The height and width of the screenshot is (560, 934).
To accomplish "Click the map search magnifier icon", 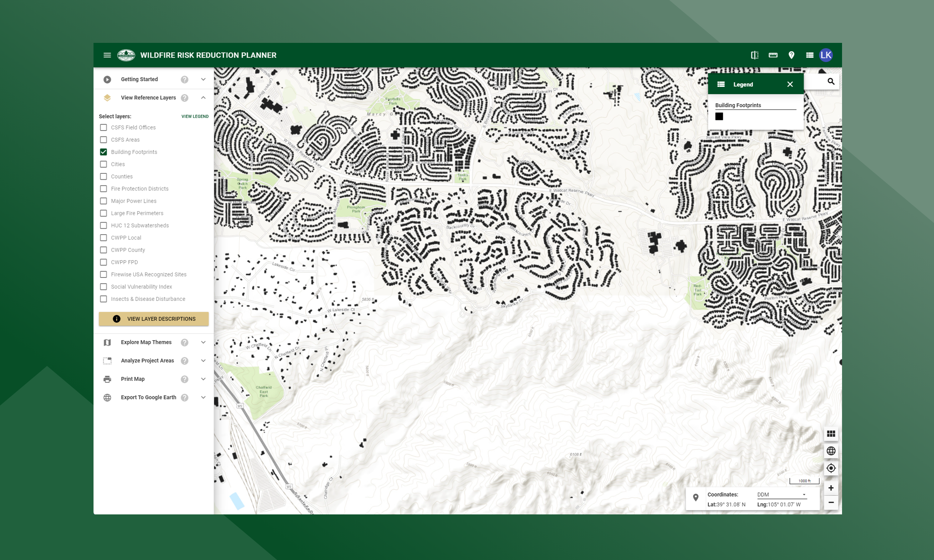I will point(831,81).
